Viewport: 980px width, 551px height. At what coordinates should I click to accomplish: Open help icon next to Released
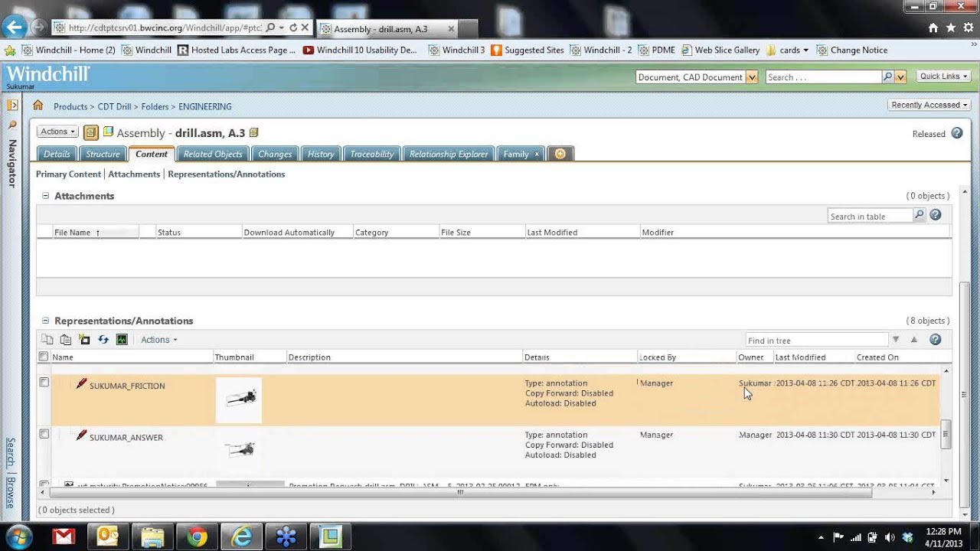click(956, 133)
